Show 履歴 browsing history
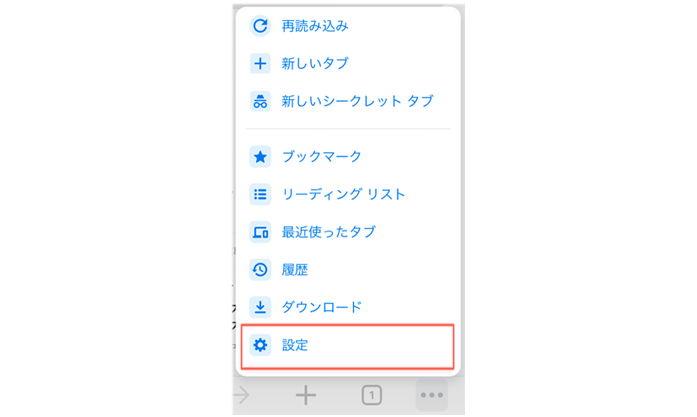The image size is (697, 417). click(x=348, y=269)
